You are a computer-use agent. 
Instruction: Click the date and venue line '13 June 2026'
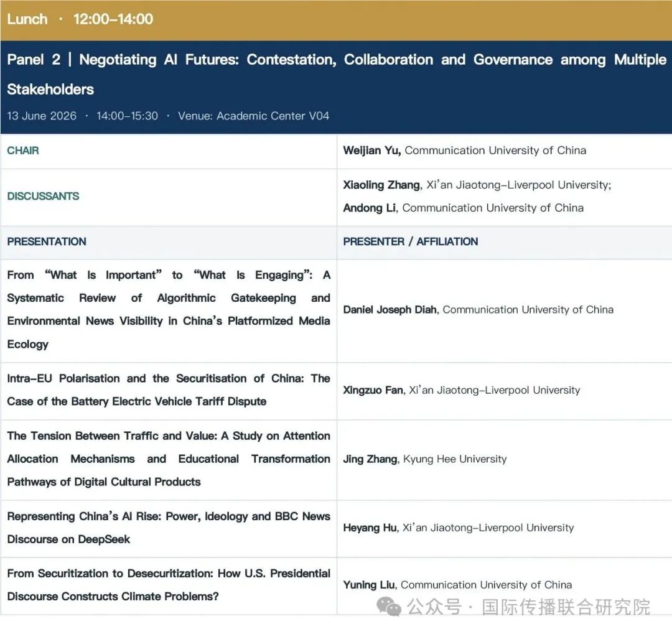point(168,116)
